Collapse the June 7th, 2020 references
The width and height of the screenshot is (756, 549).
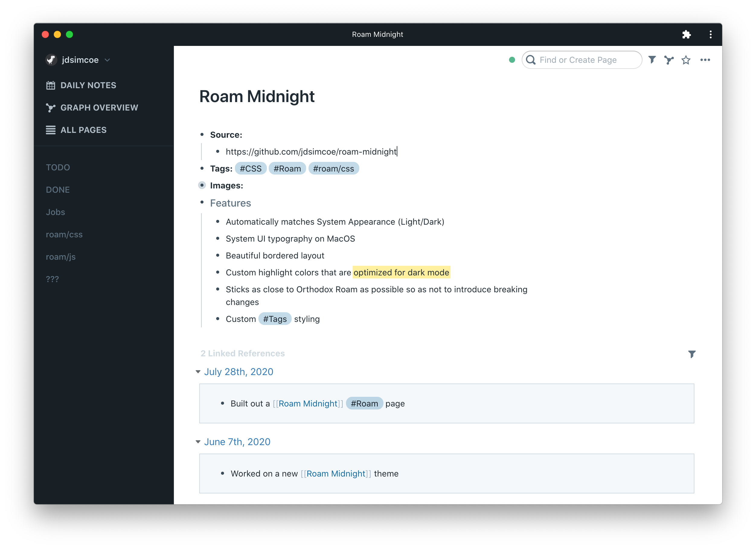point(198,442)
